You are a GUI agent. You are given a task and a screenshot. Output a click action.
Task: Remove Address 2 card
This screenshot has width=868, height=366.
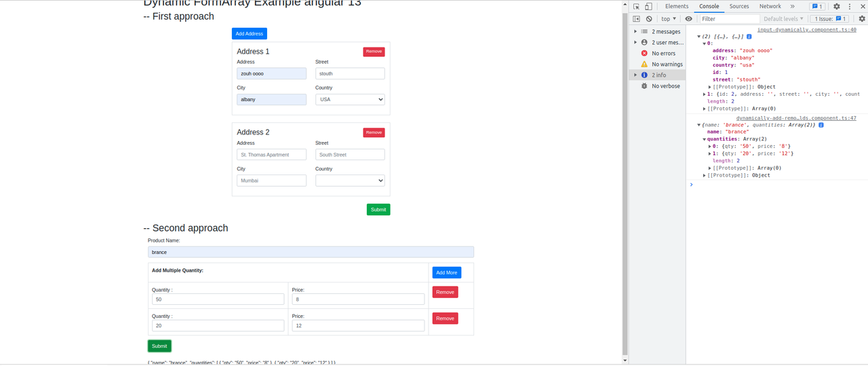pyautogui.click(x=374, y=132)
